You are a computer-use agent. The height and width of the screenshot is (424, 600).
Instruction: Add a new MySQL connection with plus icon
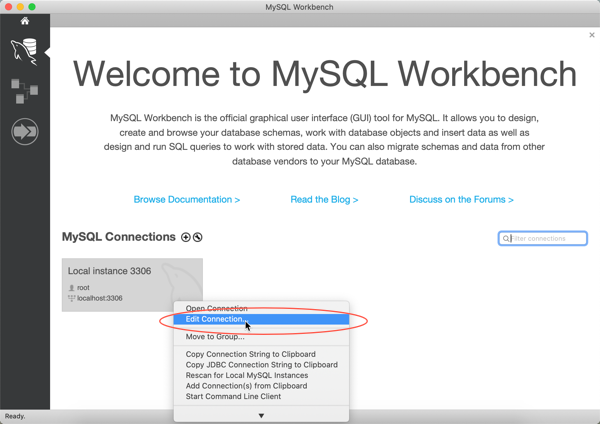(186, 237)
